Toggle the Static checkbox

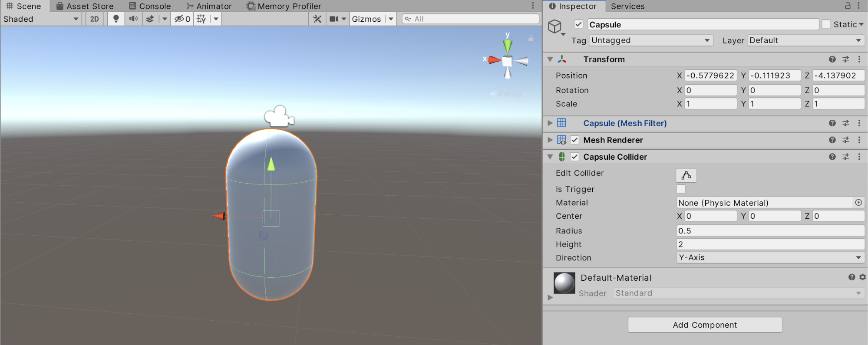tap(826, 25)
